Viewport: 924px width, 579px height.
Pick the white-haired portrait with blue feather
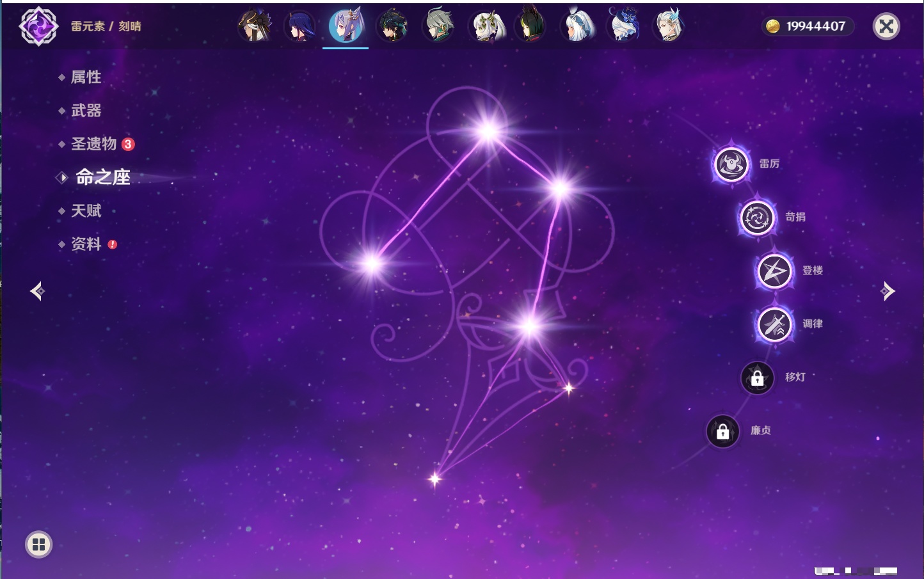669,26
